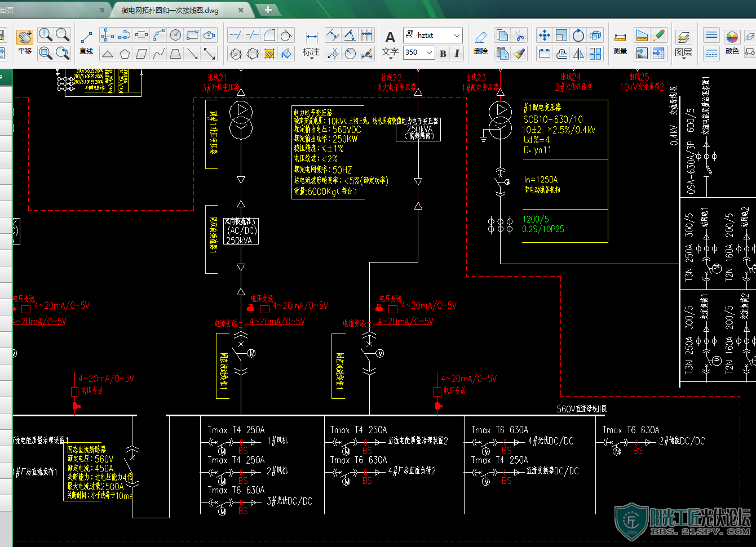Click the zoom out magnifier icon
The width and height of the screenshot is (756, 547).
tap(63, 35)
